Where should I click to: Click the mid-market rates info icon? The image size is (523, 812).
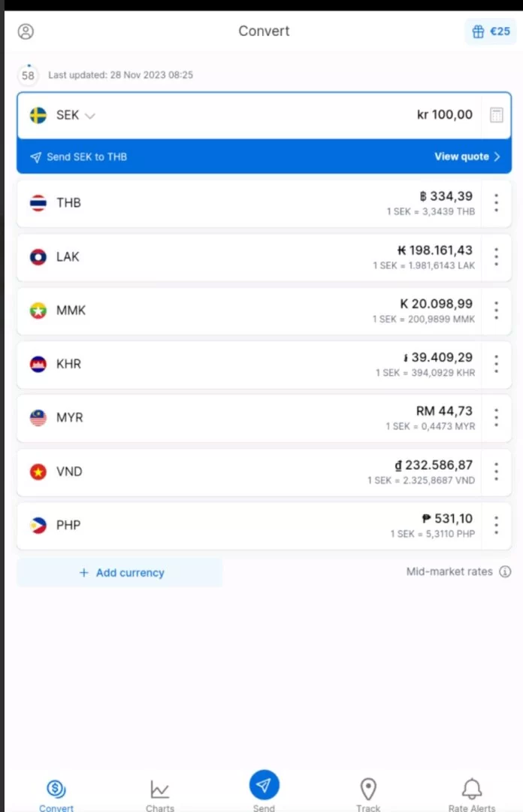coord(505,571)
